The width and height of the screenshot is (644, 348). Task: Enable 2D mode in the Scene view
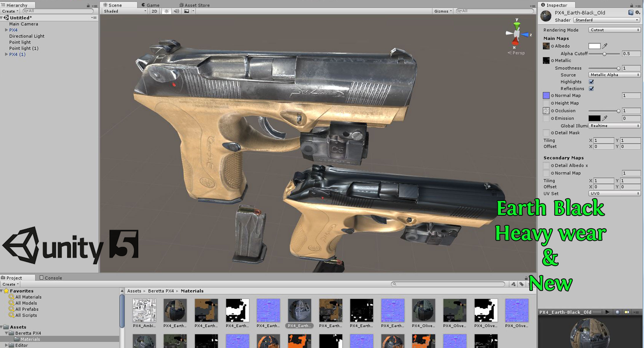coord(154,11)
